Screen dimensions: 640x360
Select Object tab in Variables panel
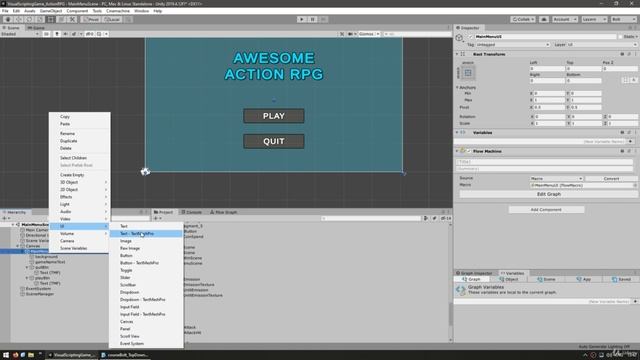pyautogui.click(x=508, y=279)
